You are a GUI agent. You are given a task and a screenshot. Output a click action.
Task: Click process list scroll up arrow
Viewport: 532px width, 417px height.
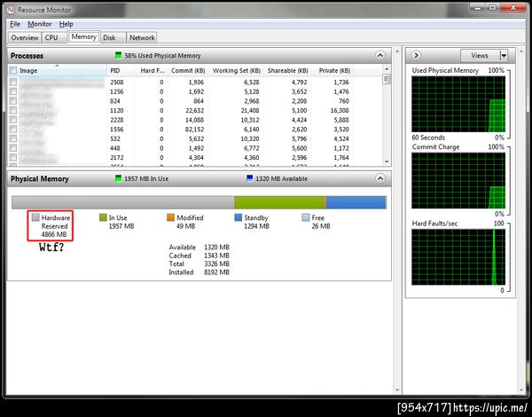click(x=387, y=68)
